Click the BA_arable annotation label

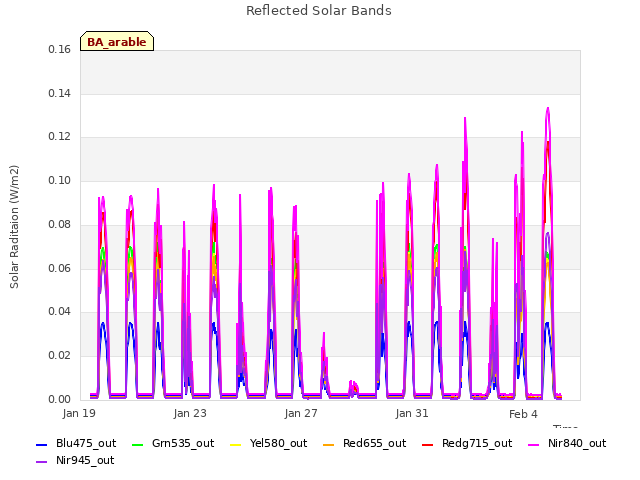pyautogui.click(x=117, y=42)
